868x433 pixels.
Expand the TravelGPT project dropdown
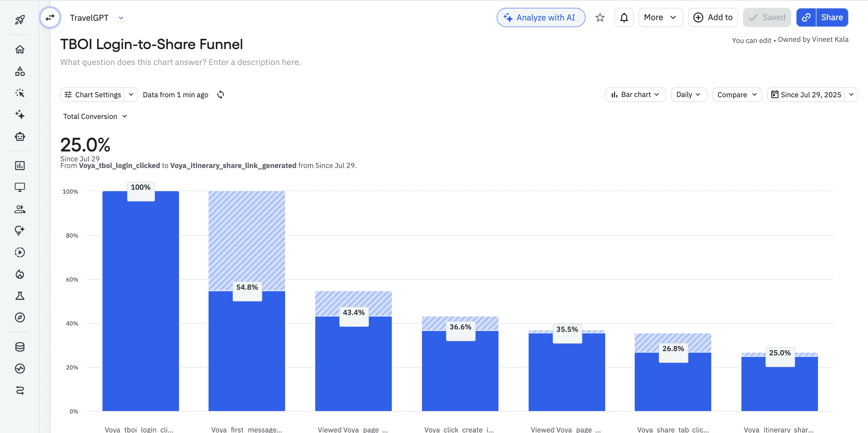tap(121, 18)
